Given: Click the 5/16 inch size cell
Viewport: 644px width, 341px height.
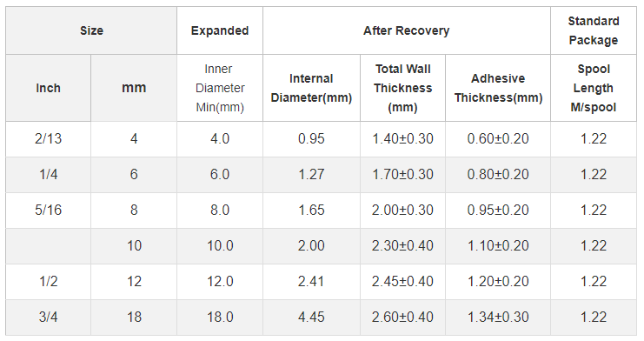Looking at the screenshot, I should coord(48,211).
